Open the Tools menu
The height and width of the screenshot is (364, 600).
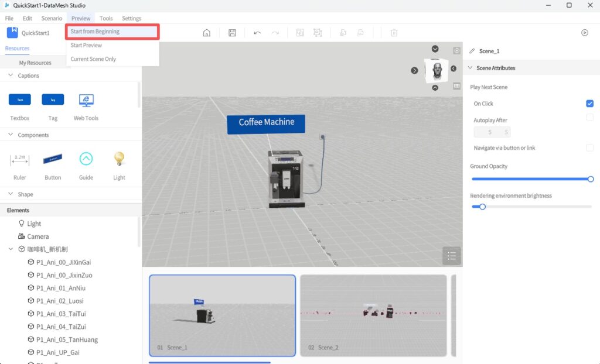pos(106,19)
